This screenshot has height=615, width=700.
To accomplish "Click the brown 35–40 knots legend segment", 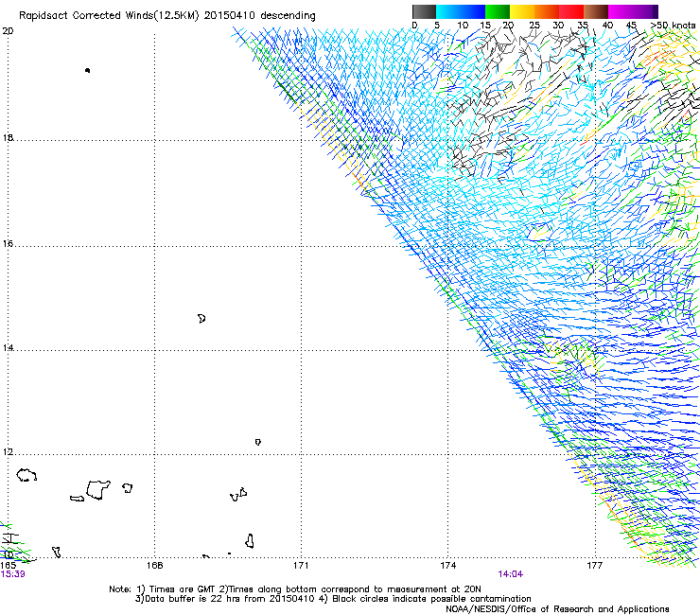I will [596, 11].
